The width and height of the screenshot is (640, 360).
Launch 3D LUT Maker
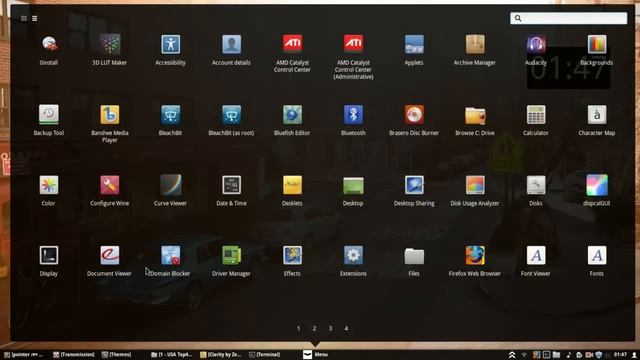(x=109, y=50)
